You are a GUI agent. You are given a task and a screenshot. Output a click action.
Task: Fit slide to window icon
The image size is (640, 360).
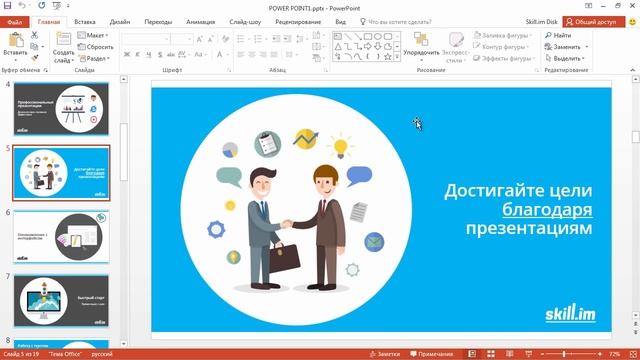click(x=633, y=354)
